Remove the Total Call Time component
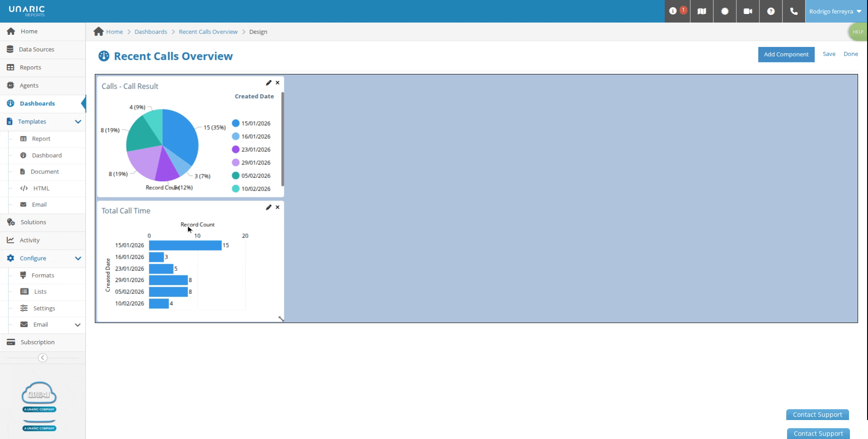The width and height of the screenshot is (868, 439). 278,207
